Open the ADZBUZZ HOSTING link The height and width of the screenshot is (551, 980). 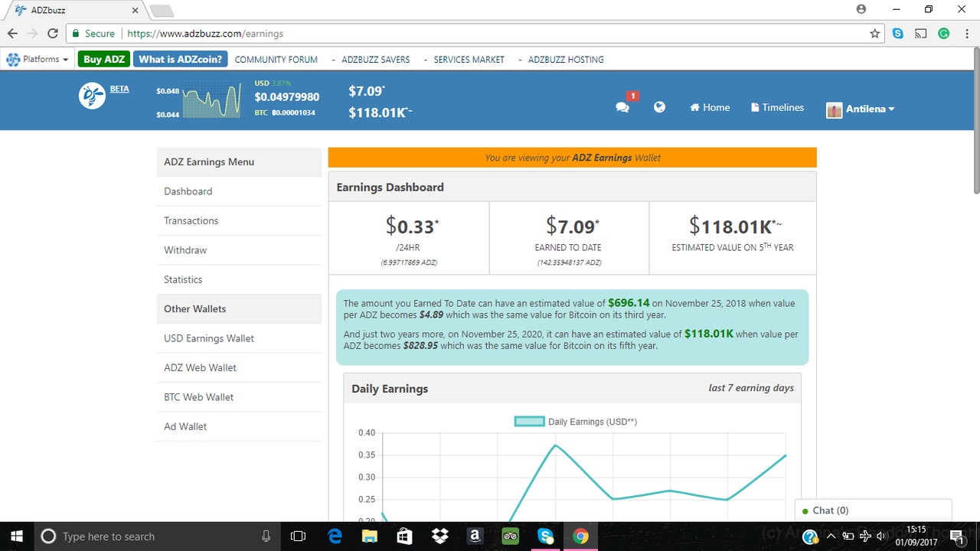[x=566, y=60]
